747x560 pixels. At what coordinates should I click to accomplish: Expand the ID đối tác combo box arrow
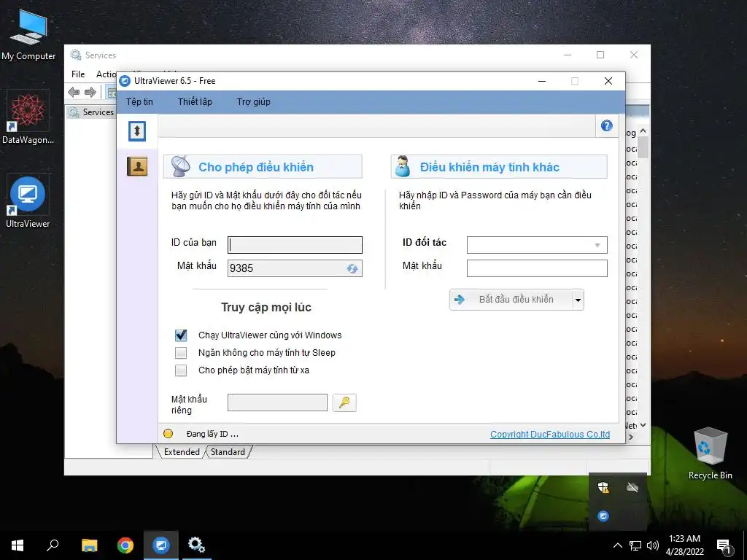click(x=597, y=245)
